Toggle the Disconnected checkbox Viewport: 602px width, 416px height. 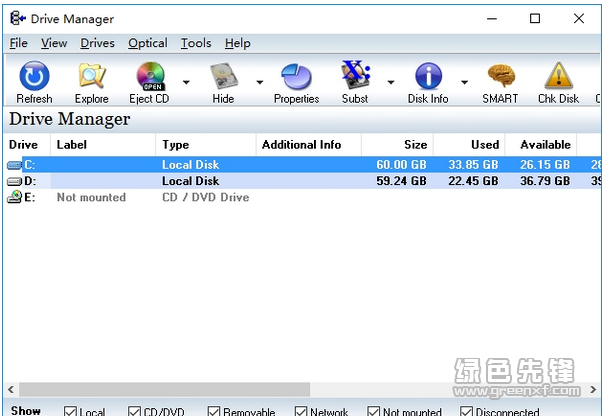pyautogui.click(x=466, y=411)
